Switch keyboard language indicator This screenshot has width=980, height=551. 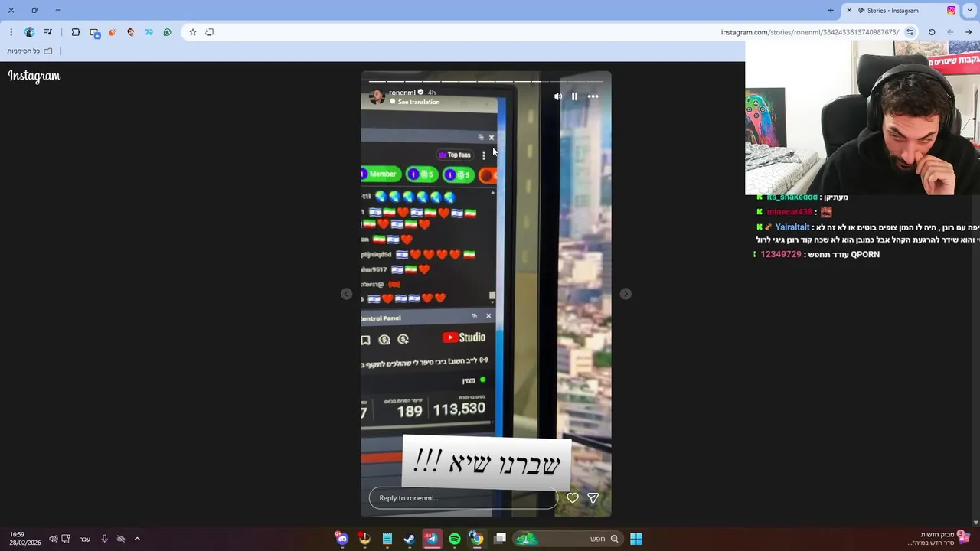85,539
